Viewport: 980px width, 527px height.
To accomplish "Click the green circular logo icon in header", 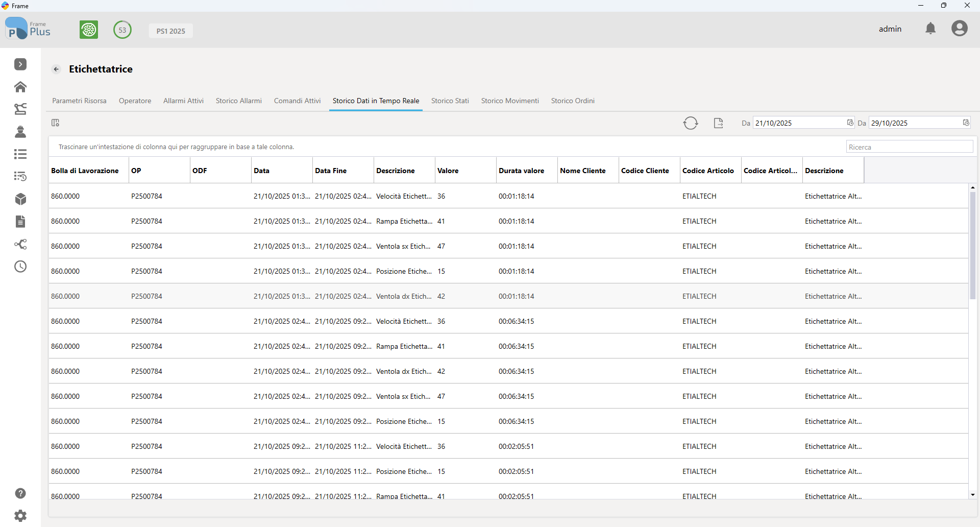I will pyautogui.click(x=89, y=30).
